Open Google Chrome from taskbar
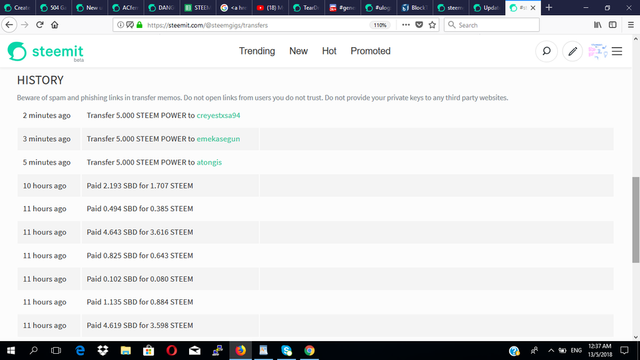Screen dimensions: 640x360 pos(309,351)
